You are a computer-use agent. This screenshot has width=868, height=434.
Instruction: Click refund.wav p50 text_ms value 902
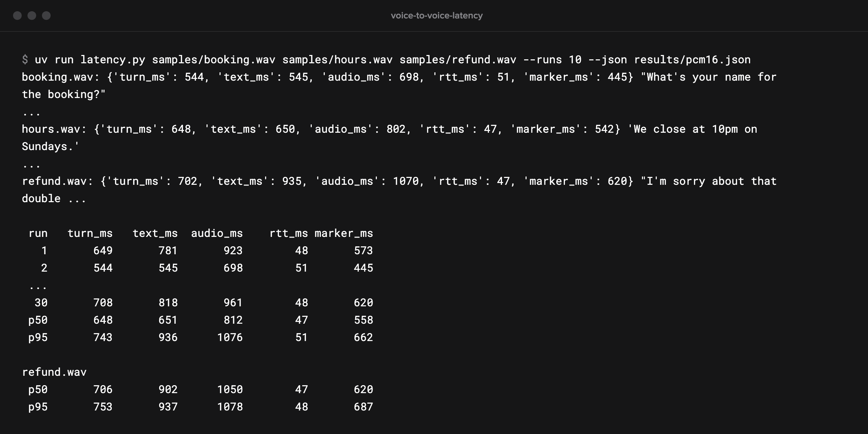(168, 390)
